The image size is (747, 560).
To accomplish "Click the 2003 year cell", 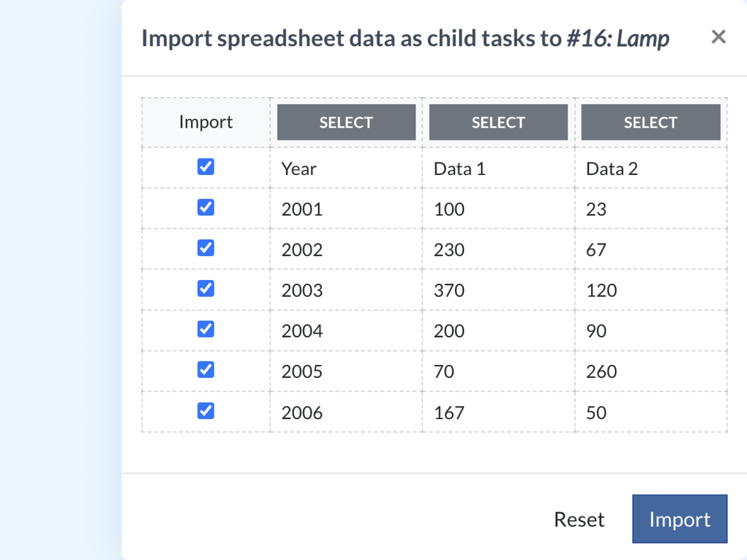I will click(x=302, y=291).
